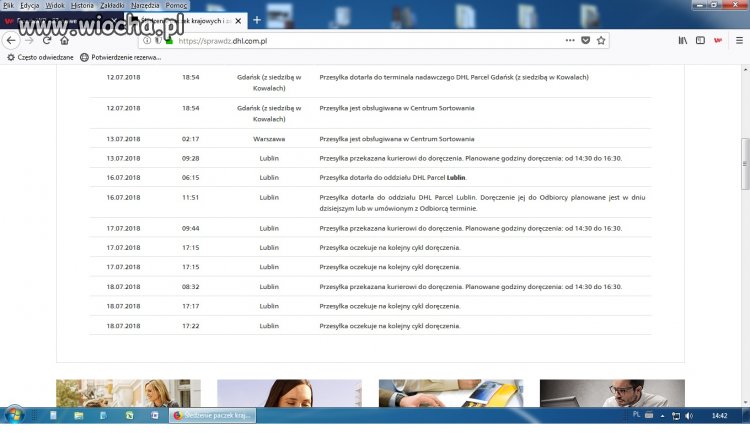The width and height of the screenshot is (750, 433).
Task: Open Często odwiedzane bookmarks folder
Action: click(40, 57)
